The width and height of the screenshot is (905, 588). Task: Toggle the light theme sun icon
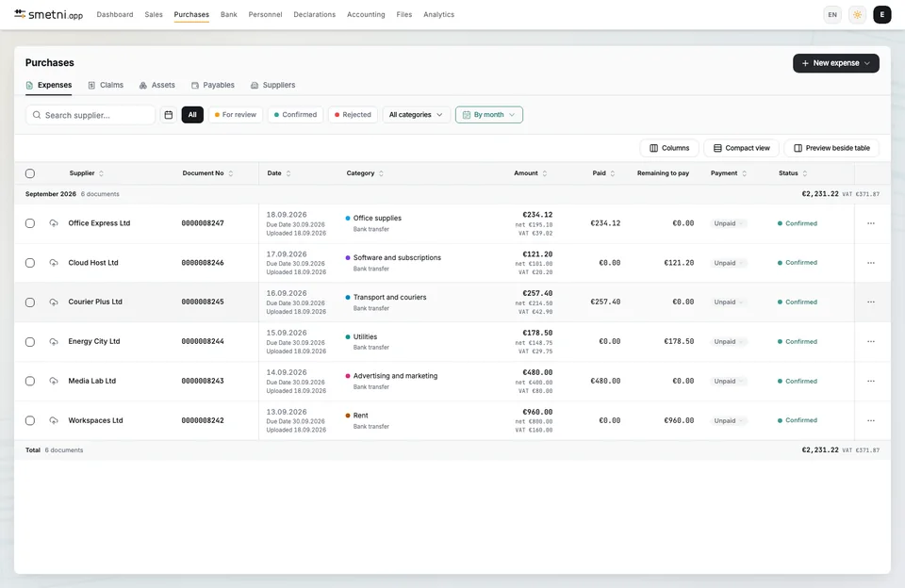(857, 15)
